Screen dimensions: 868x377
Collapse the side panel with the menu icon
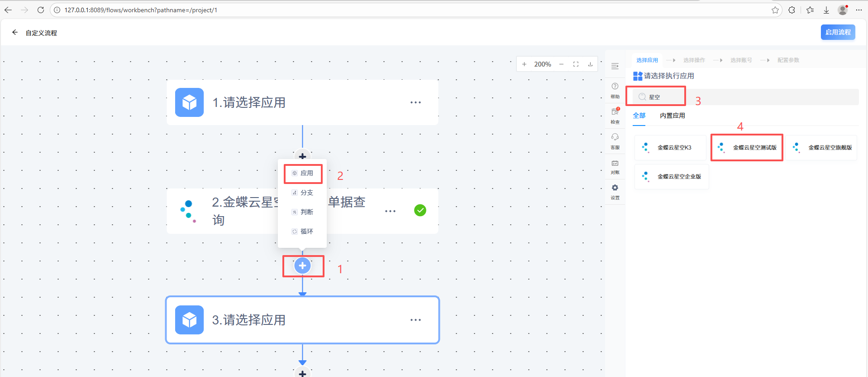pos(615,66)
